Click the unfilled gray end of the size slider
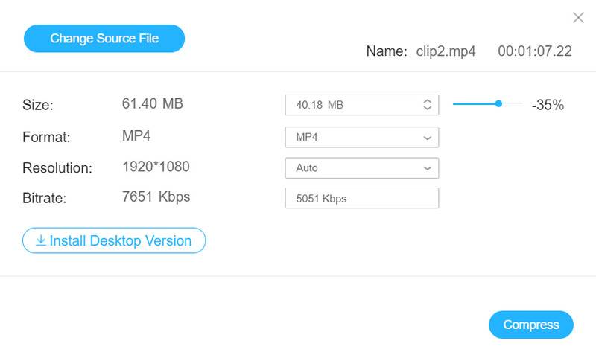Viewport: 596px width, 364px height. pos(513,104)
